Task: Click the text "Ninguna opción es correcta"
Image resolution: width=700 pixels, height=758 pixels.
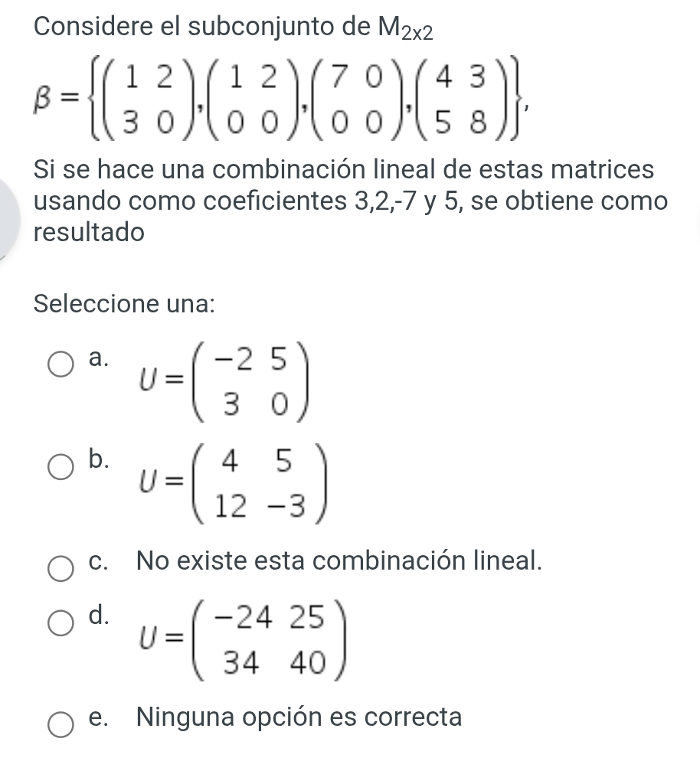Action: [x=299, y=718]
